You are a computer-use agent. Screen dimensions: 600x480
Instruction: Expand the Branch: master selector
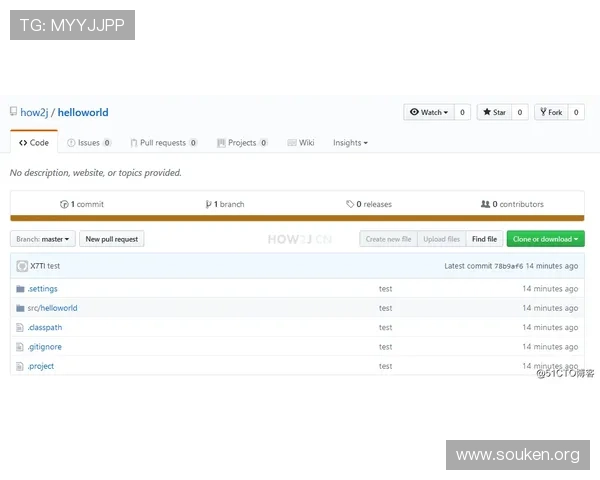click(x=43, y=239)
